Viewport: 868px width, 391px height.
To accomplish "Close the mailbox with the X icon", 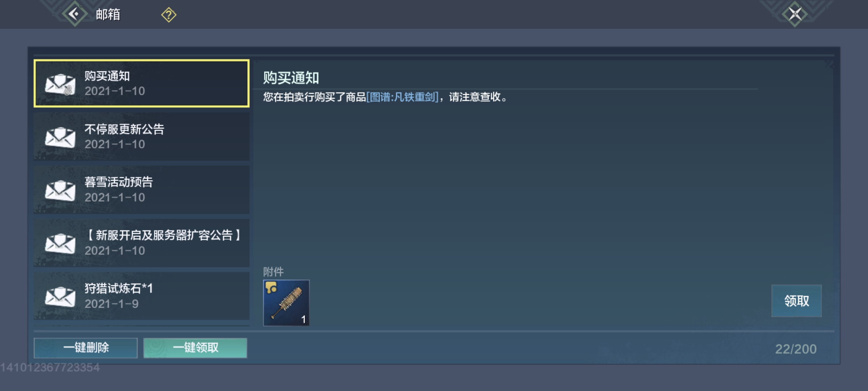I will (x=795, y=14).
